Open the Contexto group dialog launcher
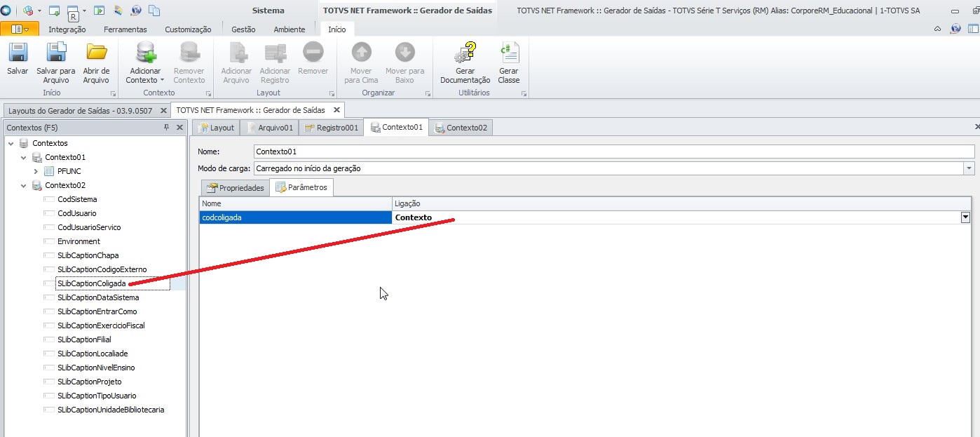This screenshot has width=980, height=437. (208, 94)
